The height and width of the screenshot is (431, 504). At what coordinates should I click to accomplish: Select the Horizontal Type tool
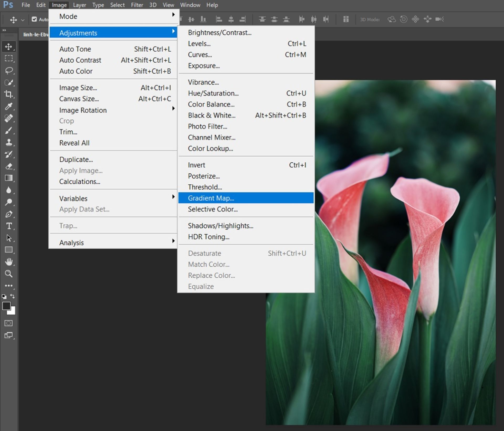(x=9, y=226)
